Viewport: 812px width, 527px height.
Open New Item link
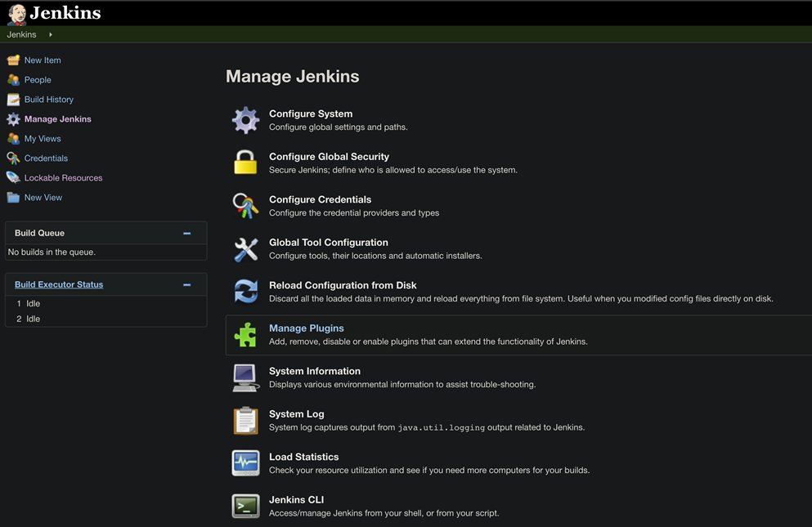click(x=43, y=60)
